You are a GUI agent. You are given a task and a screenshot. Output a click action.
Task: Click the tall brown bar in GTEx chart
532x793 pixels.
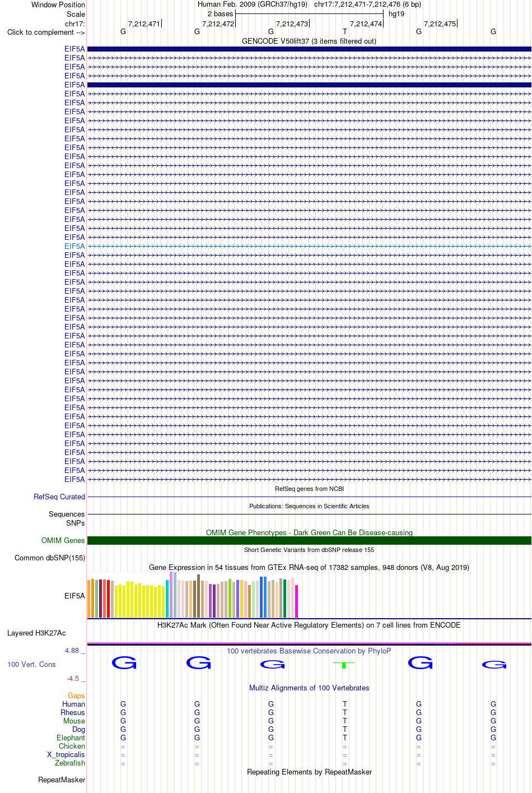tap(199, 596)
